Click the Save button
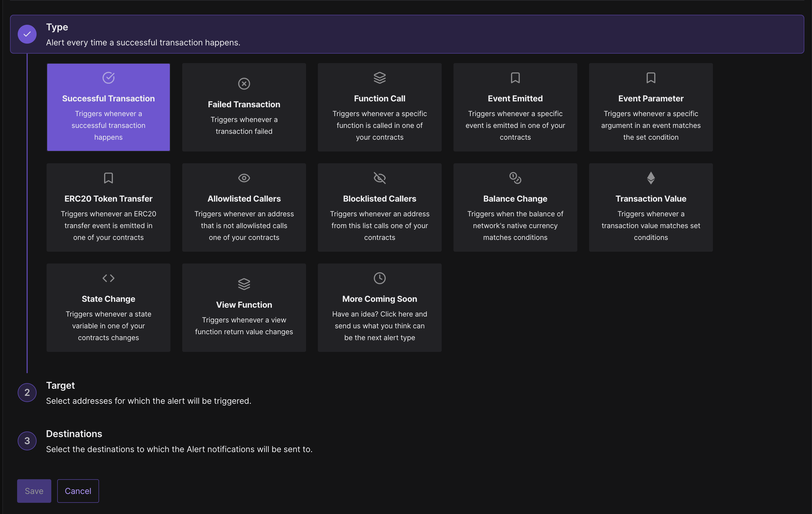Image resolution: width=812 pixels, height=514 pixels. (x=34, y=491)
